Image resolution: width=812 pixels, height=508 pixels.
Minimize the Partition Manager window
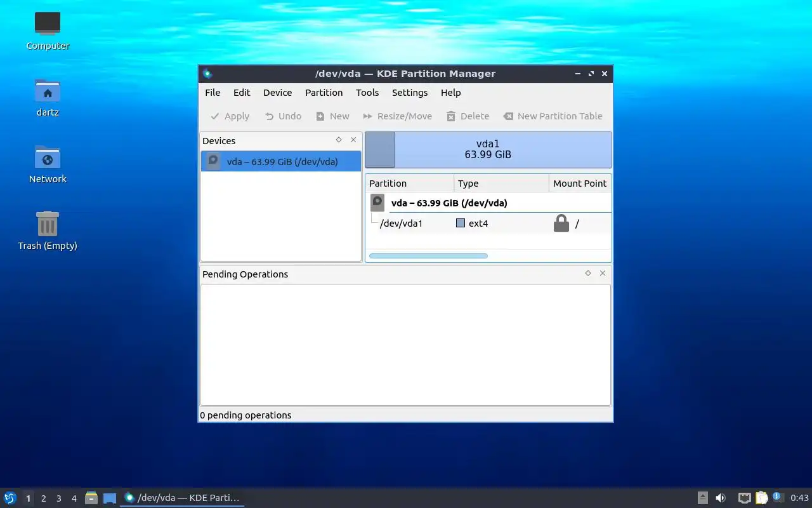pos(578,74)
